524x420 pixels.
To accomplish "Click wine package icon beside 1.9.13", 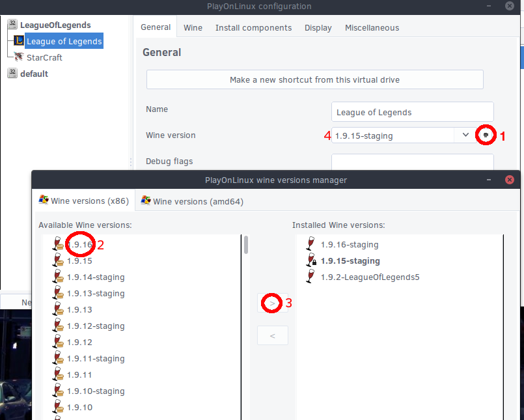I will 58,309.
